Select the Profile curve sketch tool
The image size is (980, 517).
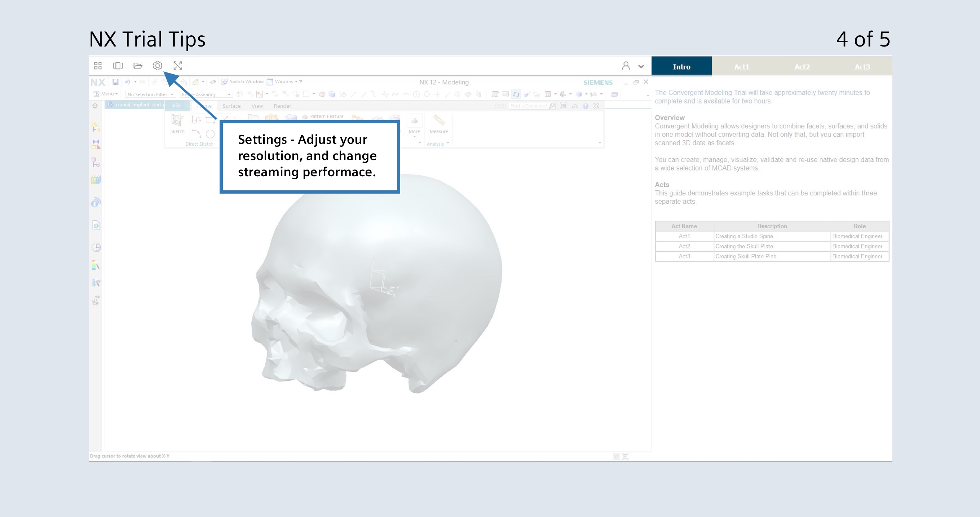tap(196, 120)
